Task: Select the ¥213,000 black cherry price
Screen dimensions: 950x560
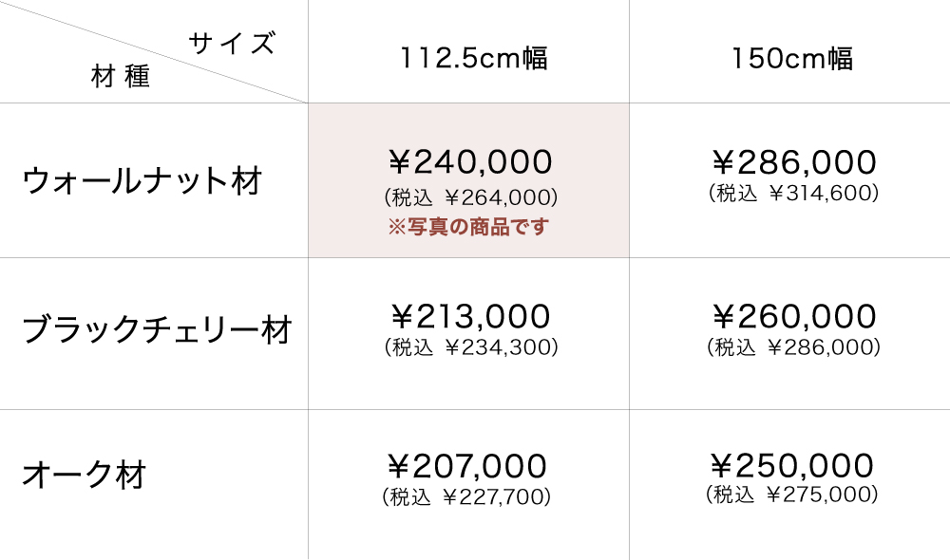Action: point(470,316)
